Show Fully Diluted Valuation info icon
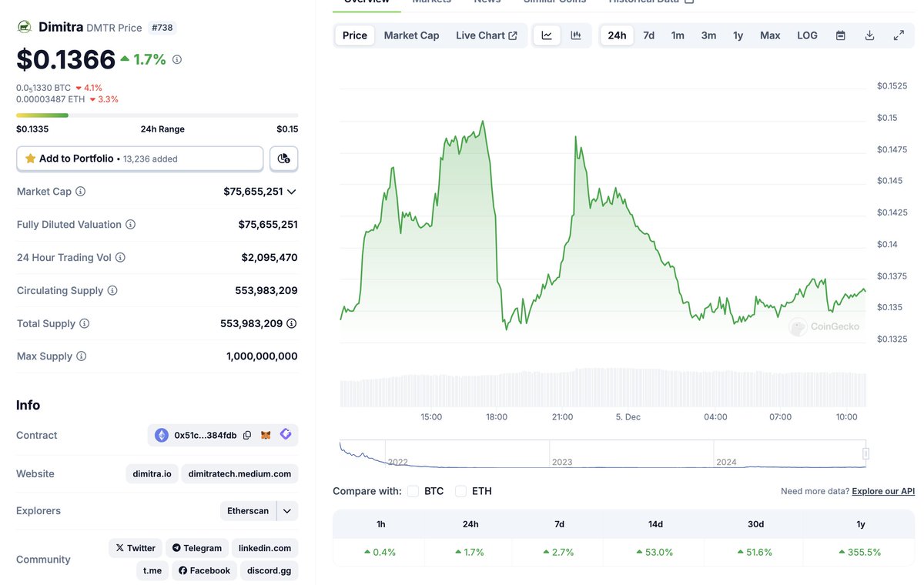This screenshot has width=924, height=585. [130, 225]
